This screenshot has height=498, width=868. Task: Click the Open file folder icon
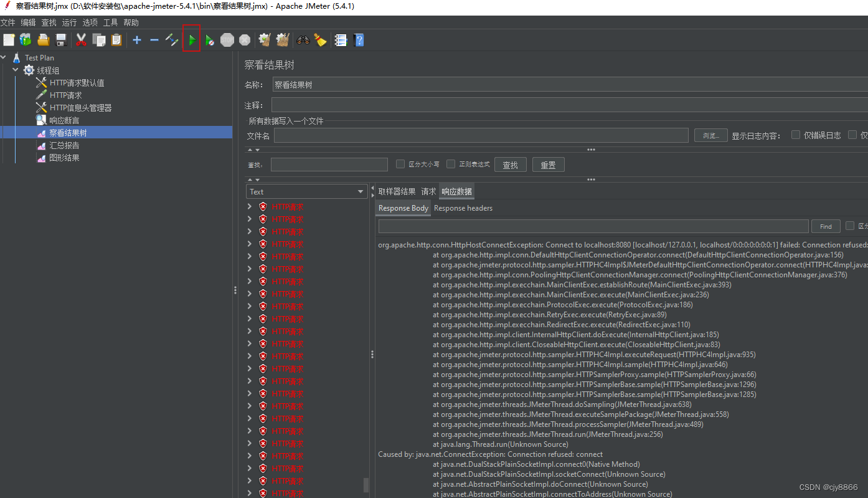click(x=43, y=40)
